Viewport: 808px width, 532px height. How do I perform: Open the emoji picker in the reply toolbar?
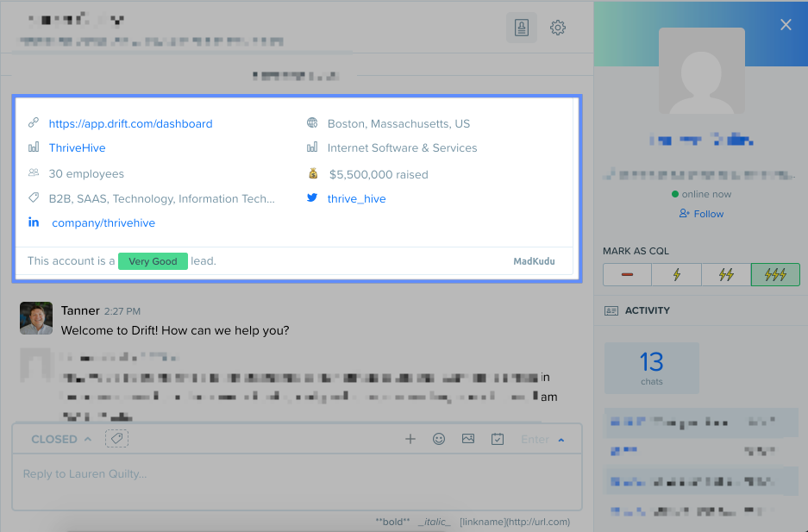(439, 439)
